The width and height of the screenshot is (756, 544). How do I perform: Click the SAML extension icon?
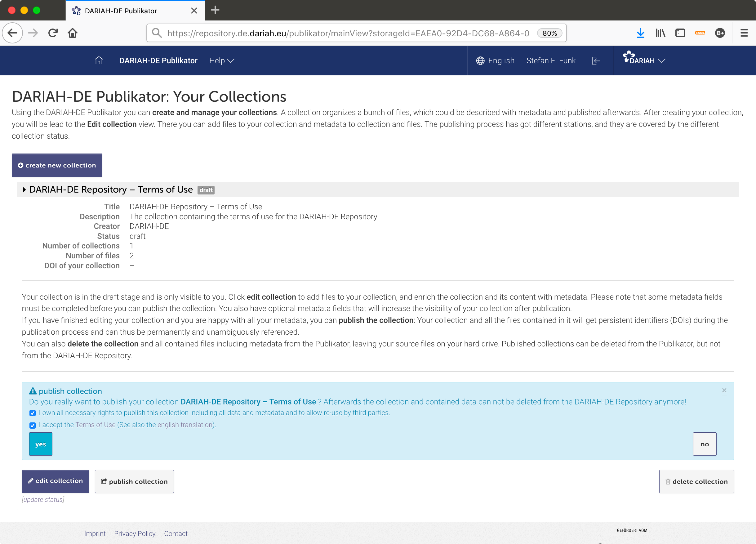700,33
